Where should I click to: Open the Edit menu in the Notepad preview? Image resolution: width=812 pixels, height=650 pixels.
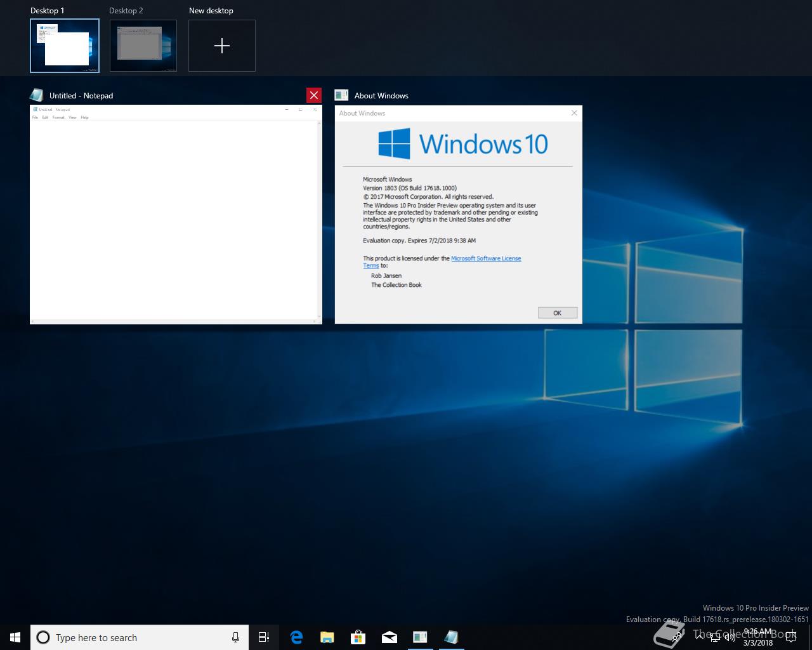(45, 117)
